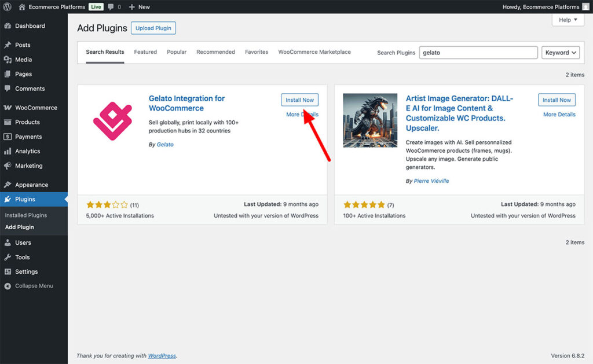Click the Search Plugins input field
This screenshot has height=364, width=593.
478,53
